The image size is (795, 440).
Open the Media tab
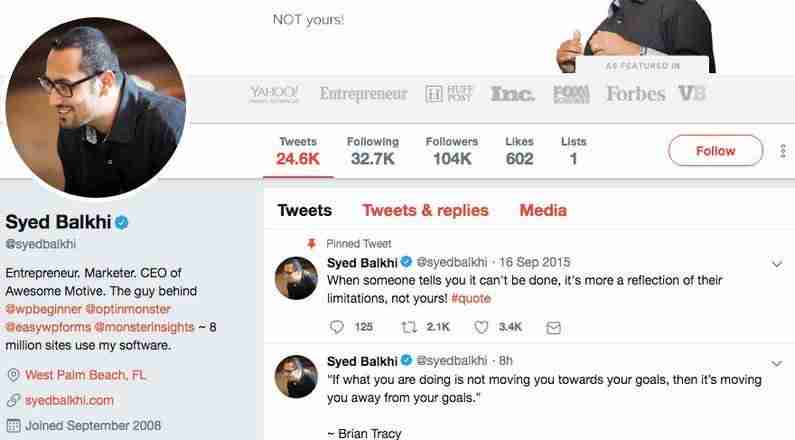click(543, 210)
